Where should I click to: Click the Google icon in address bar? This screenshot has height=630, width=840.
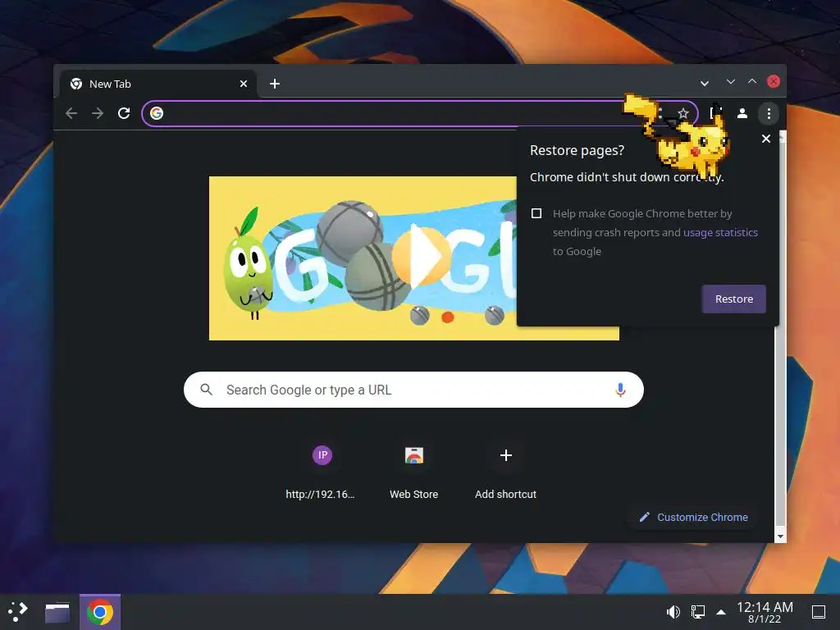coord(157,113)
